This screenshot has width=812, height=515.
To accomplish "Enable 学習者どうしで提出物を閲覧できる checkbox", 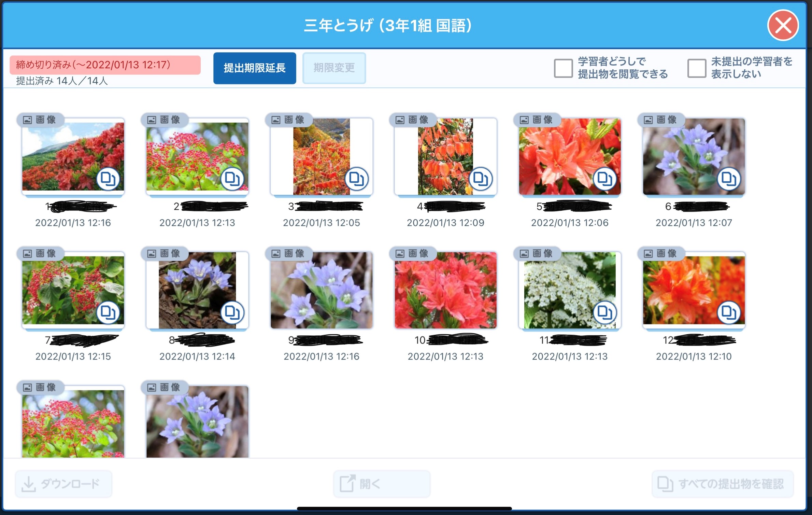I will (x=563, y=68).
